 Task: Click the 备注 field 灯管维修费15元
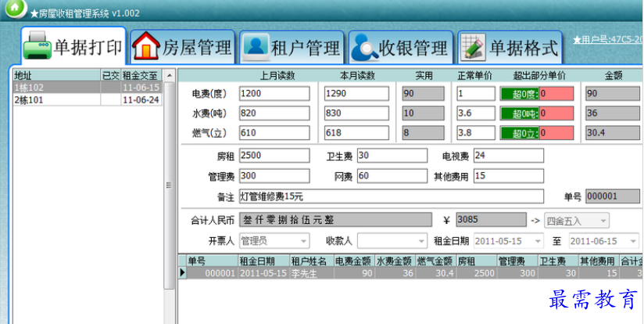point(392,196)
